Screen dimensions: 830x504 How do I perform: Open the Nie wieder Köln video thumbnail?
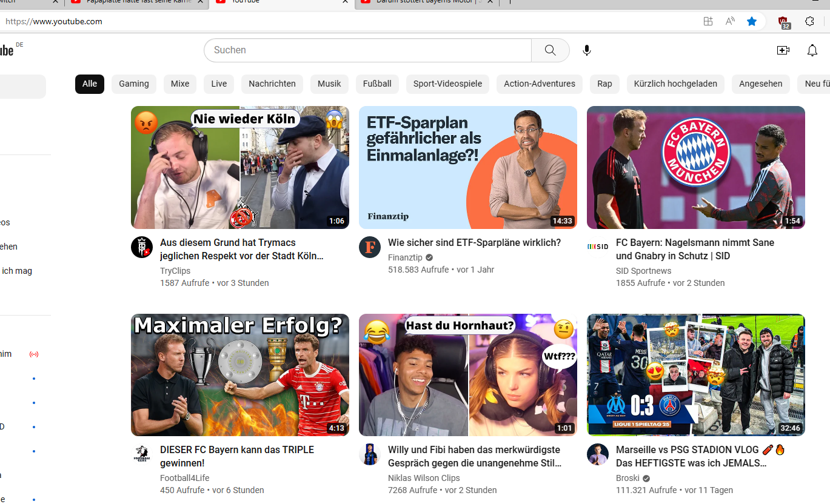240,167
